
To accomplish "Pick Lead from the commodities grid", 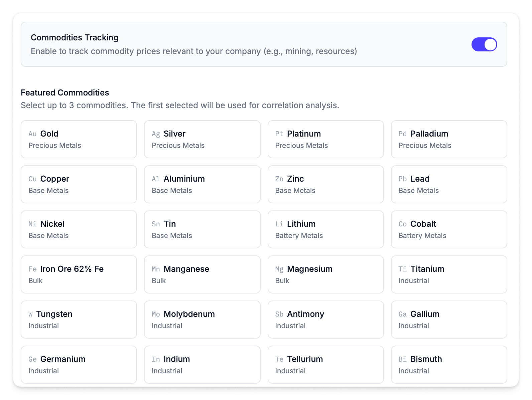I will tap(449, 184).
